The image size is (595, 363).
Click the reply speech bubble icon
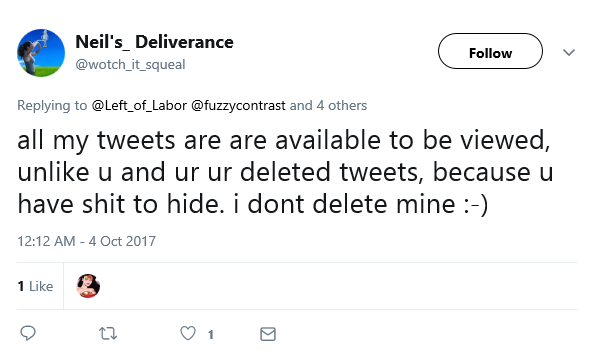(28, 333)
